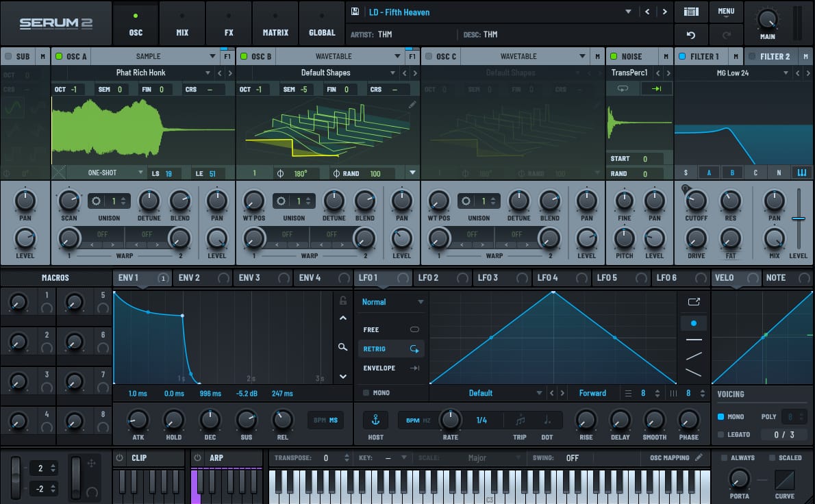Image resolution: width=815 pixels, height=504 pixels.
Task: Toggle the CLIP power button
Action: point(120,457)
